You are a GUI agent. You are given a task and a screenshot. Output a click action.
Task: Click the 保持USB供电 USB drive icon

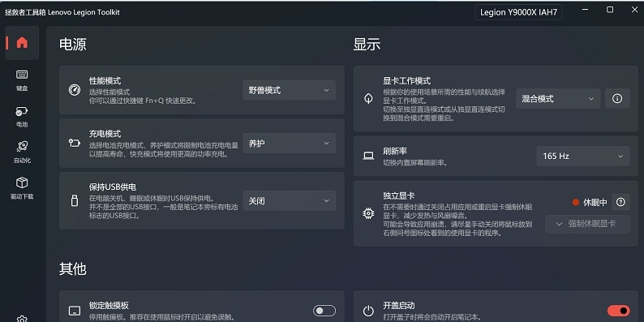click(75, 201)
